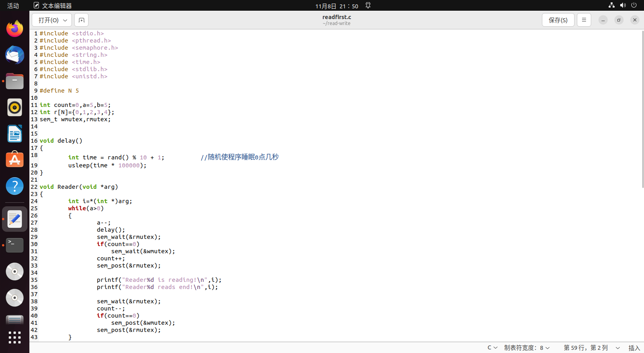This screenshot has width=644, height=353.
Task: Change tab width (制表符宽度) dropdown
Action: [527, 347]
